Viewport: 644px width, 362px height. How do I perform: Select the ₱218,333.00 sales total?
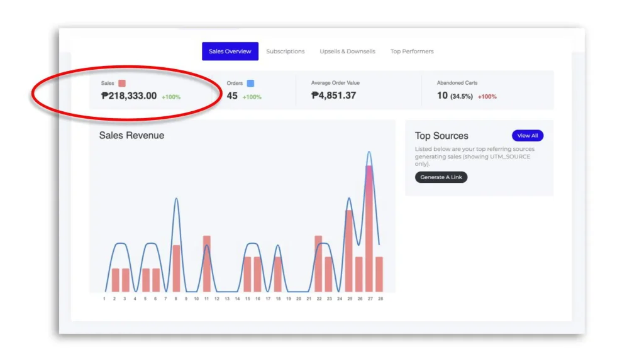click(129, 96)
